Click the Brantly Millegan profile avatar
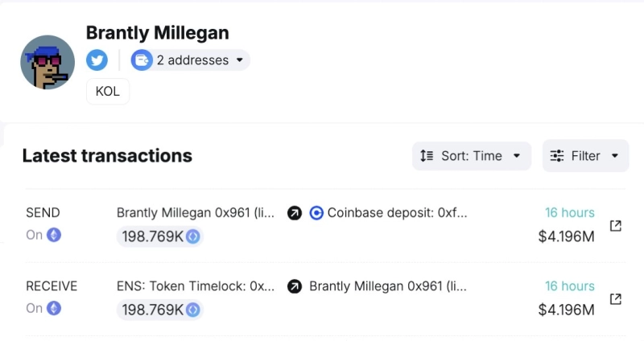644x341 pixels. click(x=47, y=63)
